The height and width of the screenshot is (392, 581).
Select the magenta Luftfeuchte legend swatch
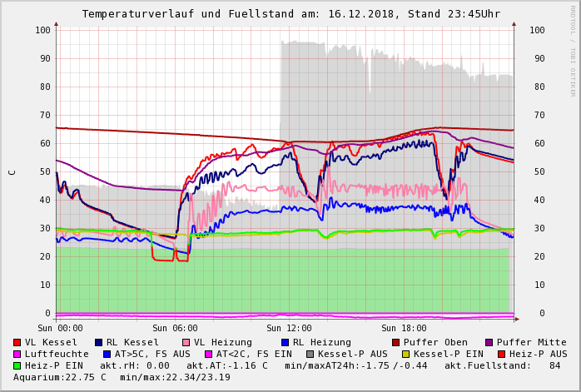point(17,354)
